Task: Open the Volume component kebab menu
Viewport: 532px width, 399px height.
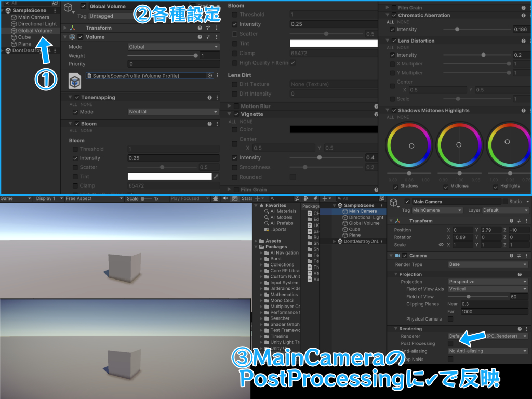Action: (217, 37)
